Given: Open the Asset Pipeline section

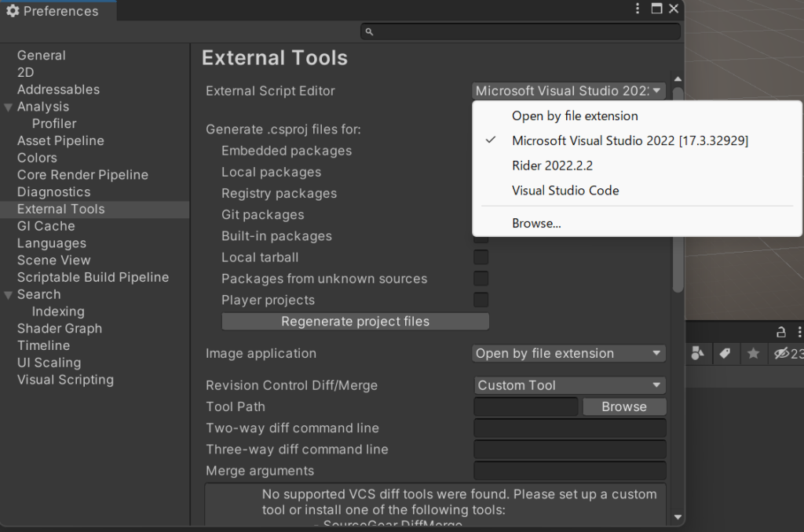Looking at the screenshot, I should pyautogui.click(x=60, y=140).
